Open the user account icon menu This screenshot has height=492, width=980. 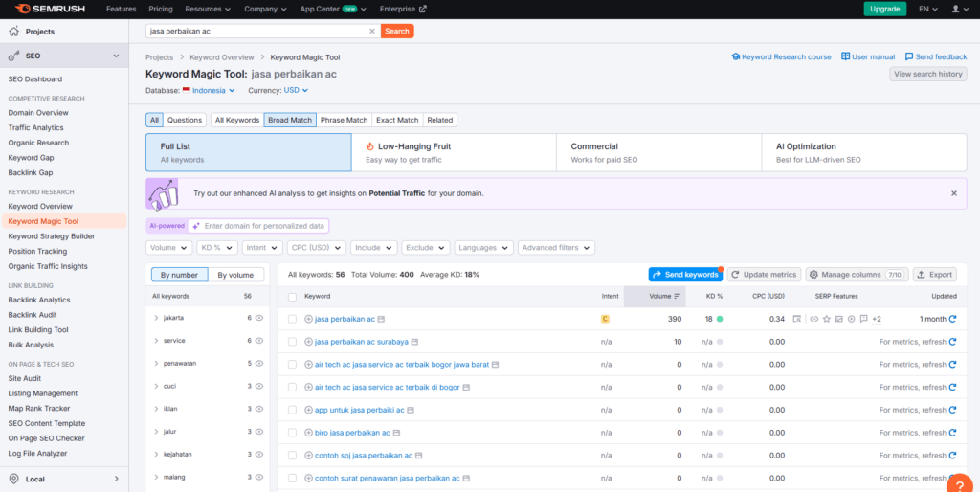point(959,10)
